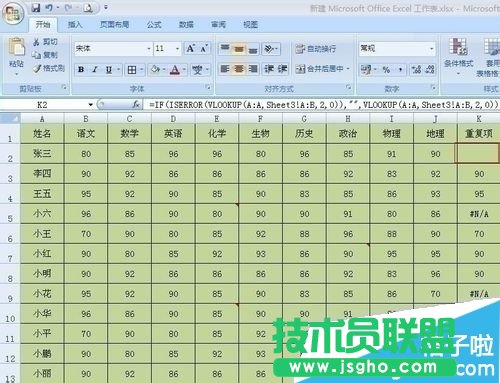
Task: Customize the Quick Access Toolbar dropdown
Action: click(x=106, y=7)
